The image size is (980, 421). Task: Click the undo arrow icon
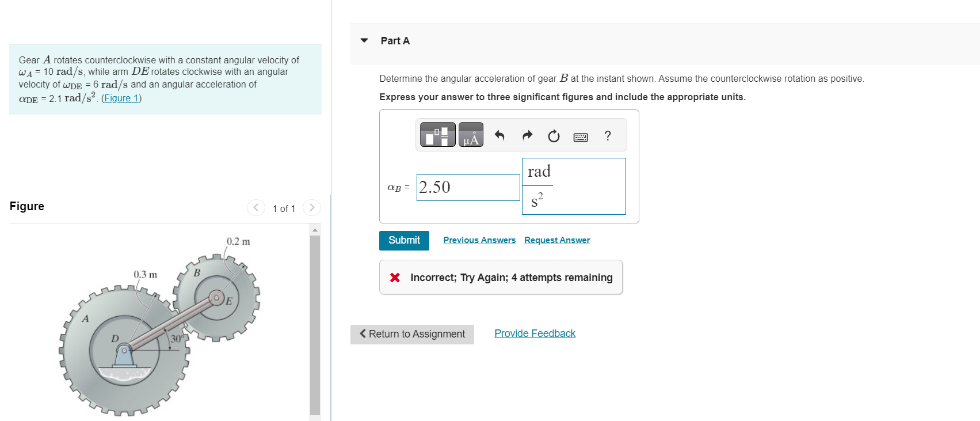499,136
